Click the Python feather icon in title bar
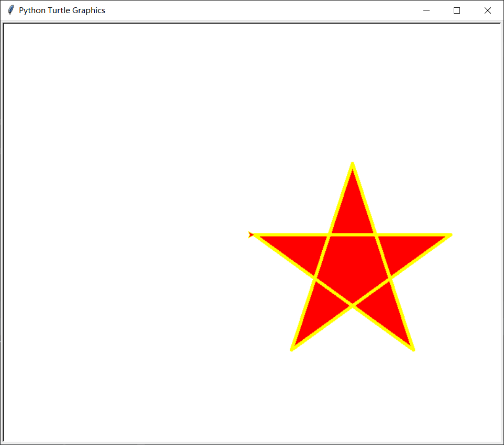The height and width of the screenshot is (445, 504). (10, 10)
